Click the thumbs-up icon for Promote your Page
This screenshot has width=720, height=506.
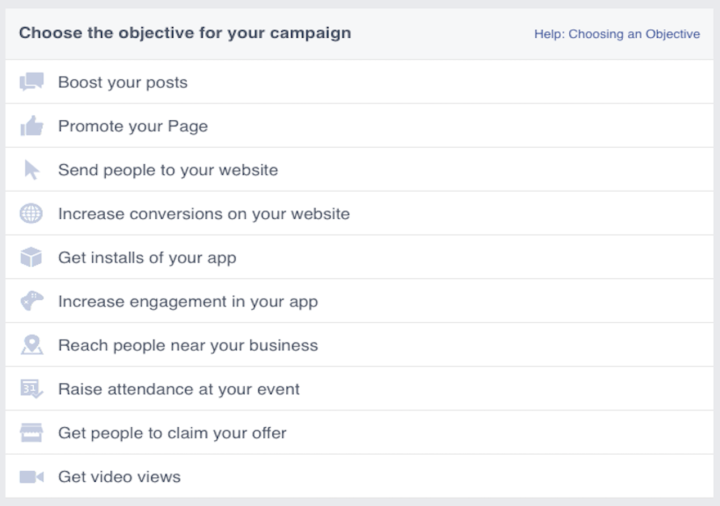(31, 126)
